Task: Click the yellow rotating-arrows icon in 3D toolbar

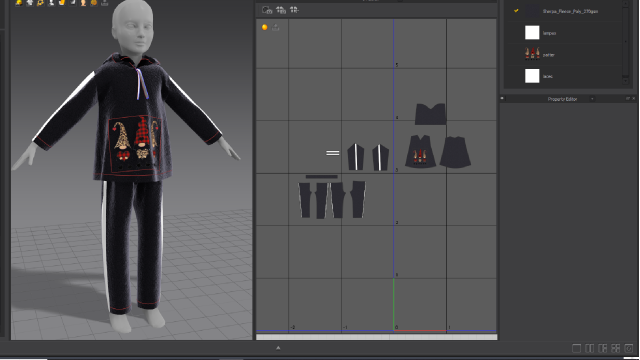Action: (40, 2)
